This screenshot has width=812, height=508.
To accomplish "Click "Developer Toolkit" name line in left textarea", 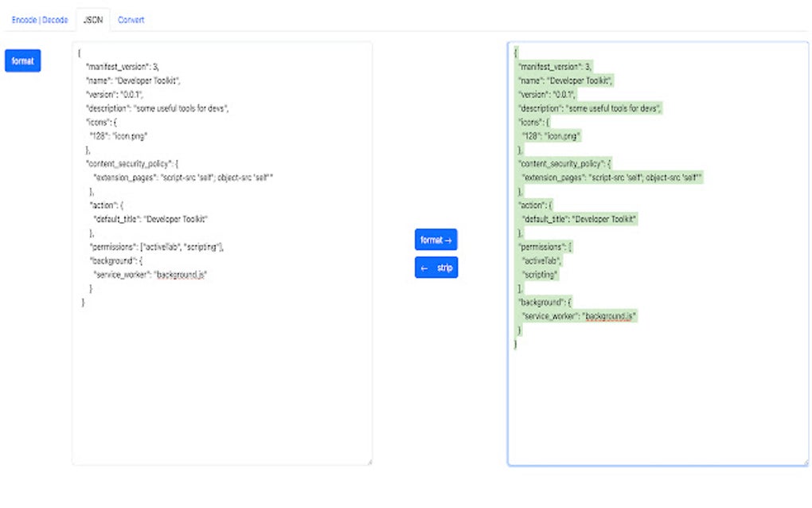I will coord(135,80).
